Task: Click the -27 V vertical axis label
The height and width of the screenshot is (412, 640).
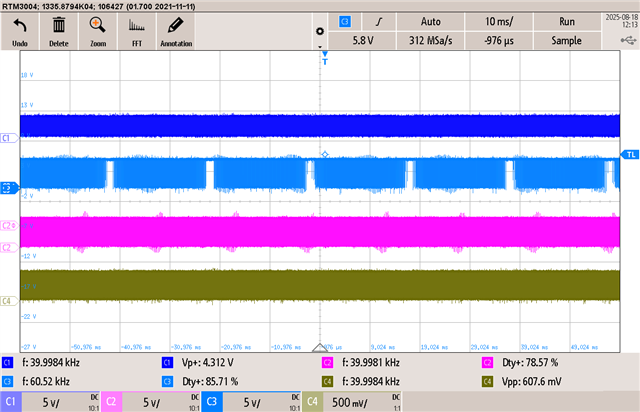Action: click(x=29, y=347)
